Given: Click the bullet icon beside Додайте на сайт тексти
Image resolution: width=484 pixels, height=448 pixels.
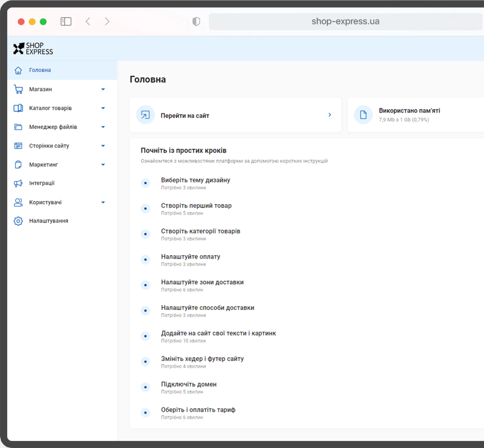Looking at the screenshot, I should pyautogui.click(x=145, y=336).
